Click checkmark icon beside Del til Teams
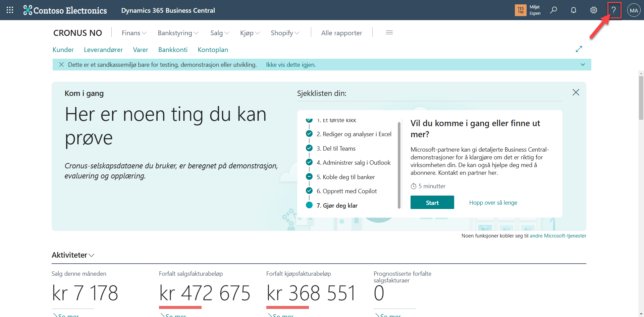644x317 pixels. coord(309,148)
